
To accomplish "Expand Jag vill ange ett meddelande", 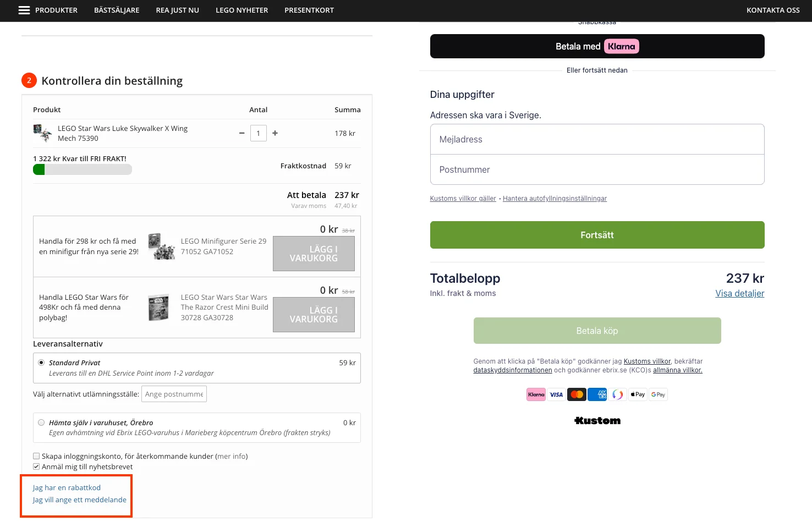I will (x=80, y=500).
